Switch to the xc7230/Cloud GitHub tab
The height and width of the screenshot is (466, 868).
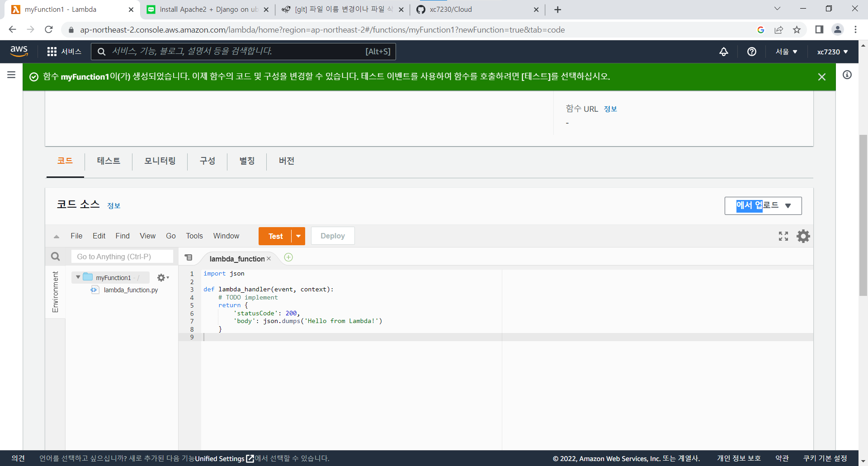point(478,10)
